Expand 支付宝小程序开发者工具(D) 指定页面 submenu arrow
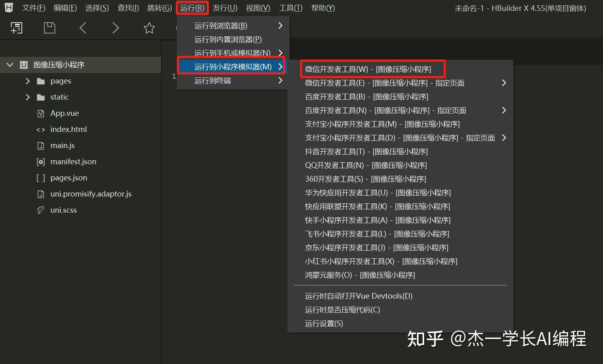Screen dimensions: 603x364 [x=504, y=138]
